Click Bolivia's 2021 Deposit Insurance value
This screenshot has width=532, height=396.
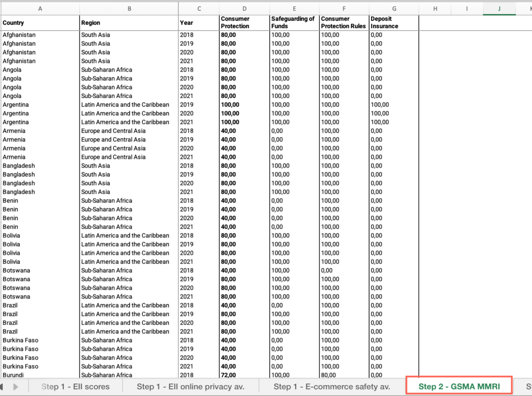[394, 262]
